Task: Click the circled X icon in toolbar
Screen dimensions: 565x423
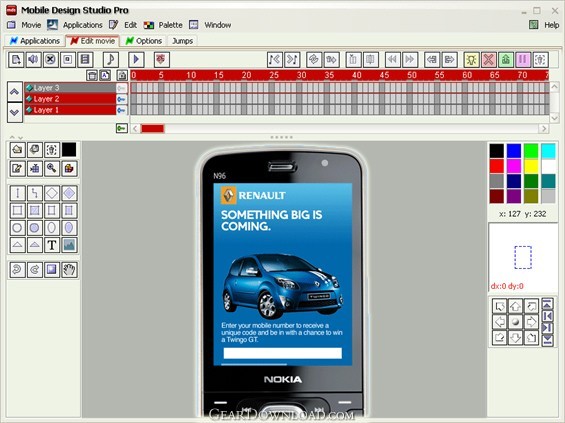Action: pyautogui.click(x=50, y=59)
